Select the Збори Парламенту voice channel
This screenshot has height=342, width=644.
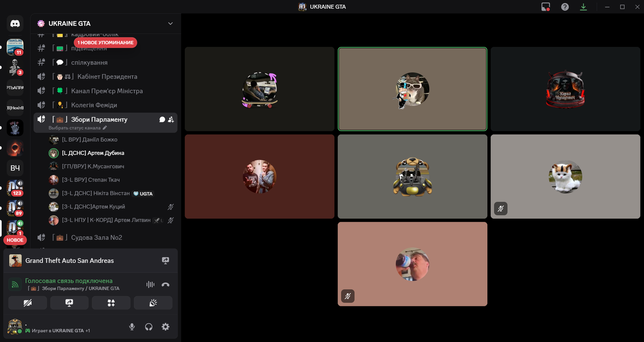pyautogui.click(x=99, y=120)
